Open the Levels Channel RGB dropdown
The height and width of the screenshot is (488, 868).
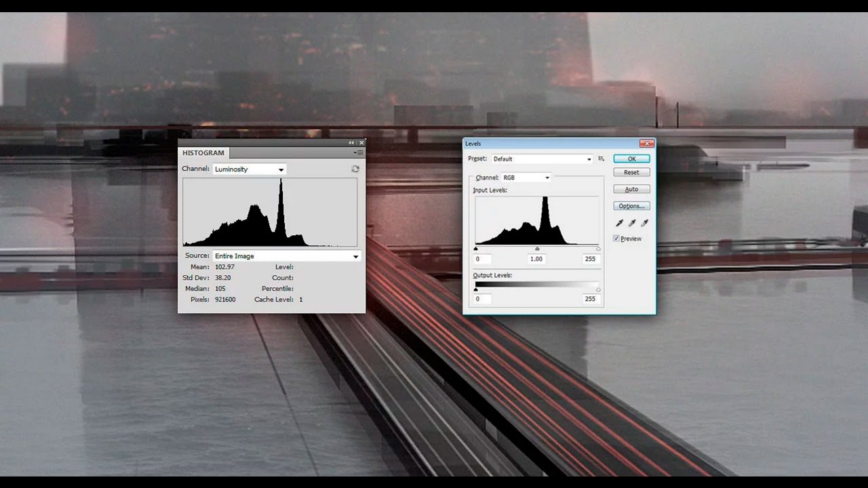[526, 178]
